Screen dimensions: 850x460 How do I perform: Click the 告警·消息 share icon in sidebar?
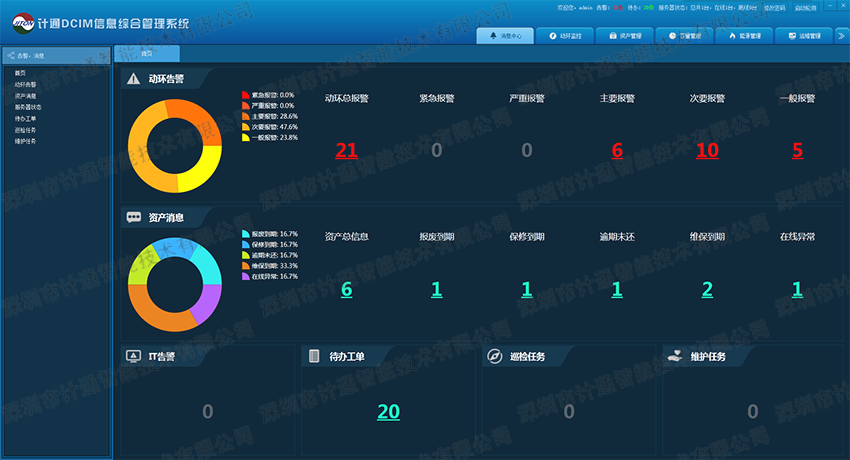(x=11, y=56)
